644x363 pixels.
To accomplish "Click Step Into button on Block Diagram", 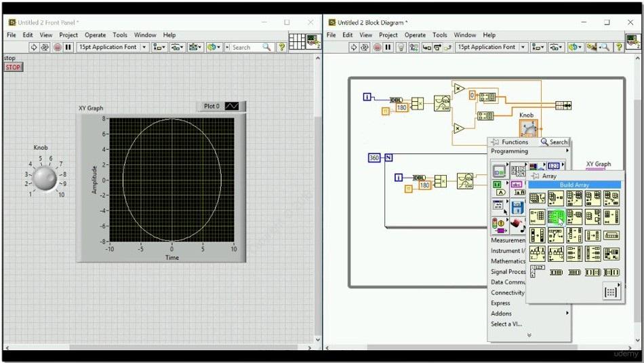I will (426, 47).
